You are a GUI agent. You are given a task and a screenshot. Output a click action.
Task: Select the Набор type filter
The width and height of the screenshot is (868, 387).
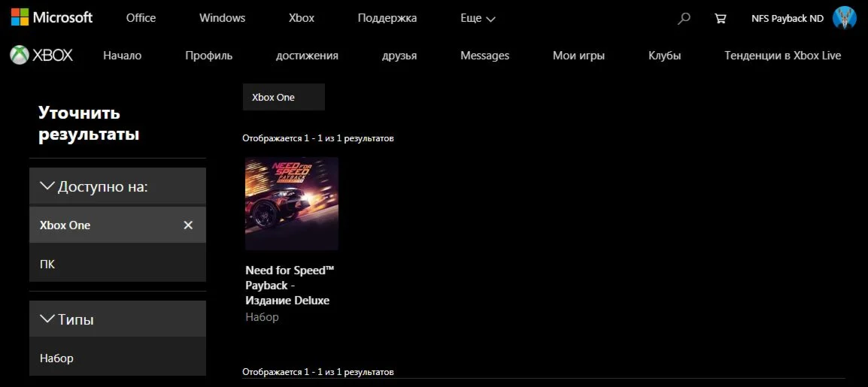pos(117,358)
